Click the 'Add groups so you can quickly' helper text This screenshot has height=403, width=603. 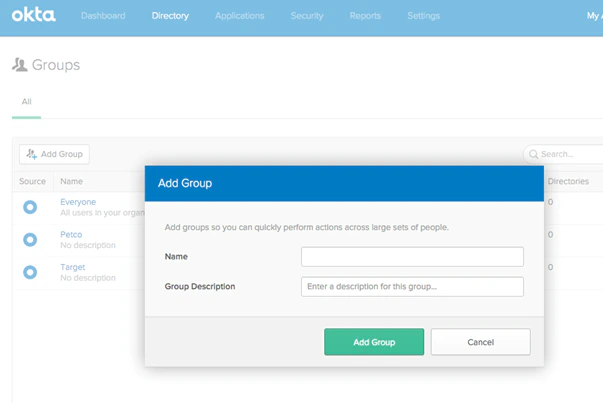click(306, 227)
